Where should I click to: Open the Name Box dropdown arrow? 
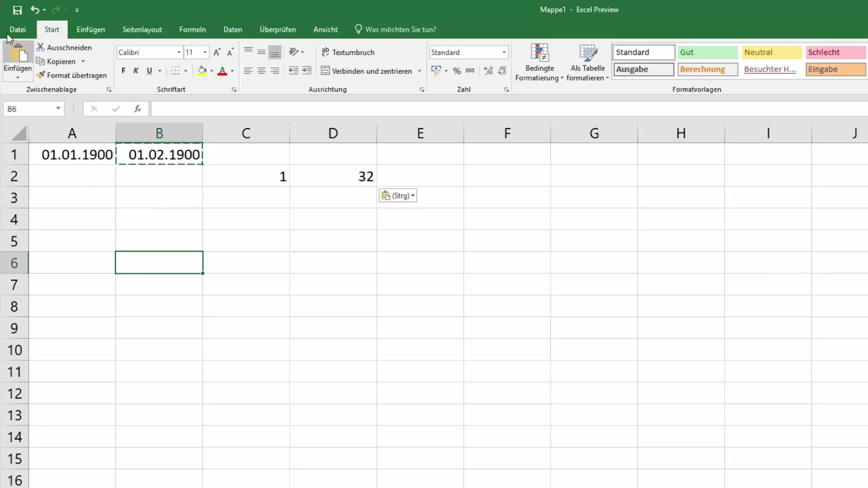click(x=58, y=108)
